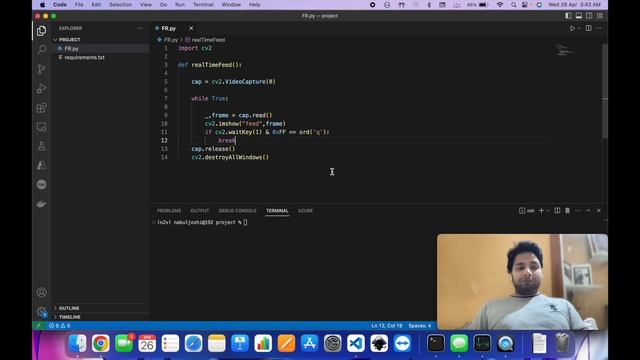
Task: Switch to the OUTPUT panel tab
Action: (x=200, y=211)
